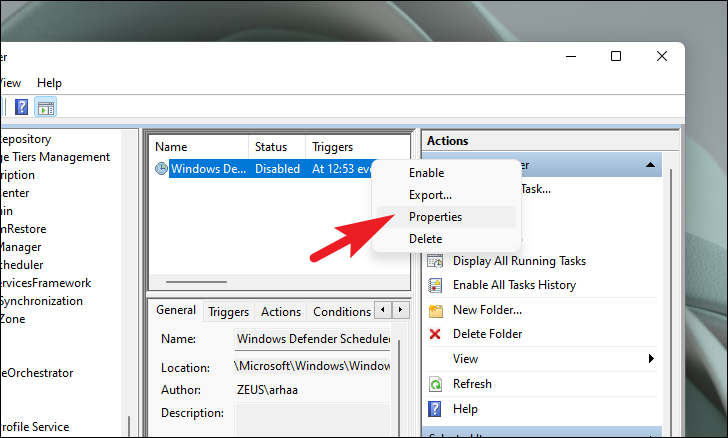The height and width of the screenshot is (438, 728).
Task: Click Refresh in the Actions pane
Action: point(472,384)
